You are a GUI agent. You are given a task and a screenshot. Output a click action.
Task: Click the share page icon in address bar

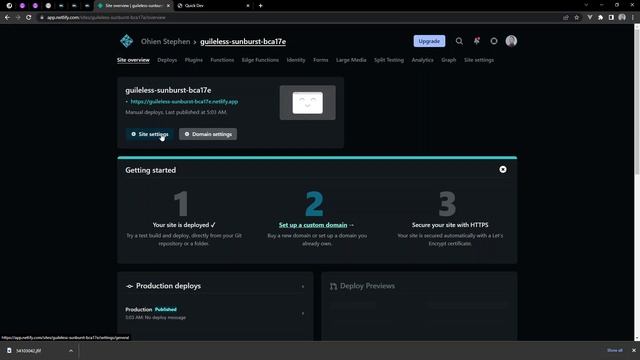(566, 18)
